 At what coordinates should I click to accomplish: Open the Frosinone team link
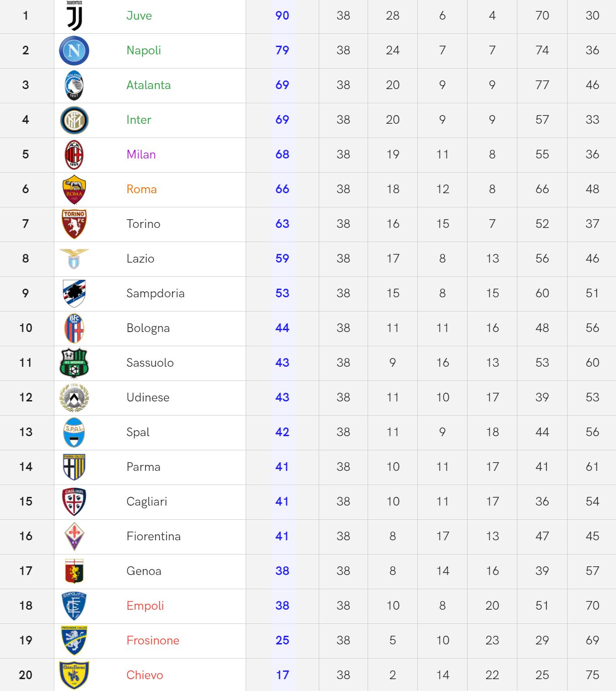click(x=153, y=640)
